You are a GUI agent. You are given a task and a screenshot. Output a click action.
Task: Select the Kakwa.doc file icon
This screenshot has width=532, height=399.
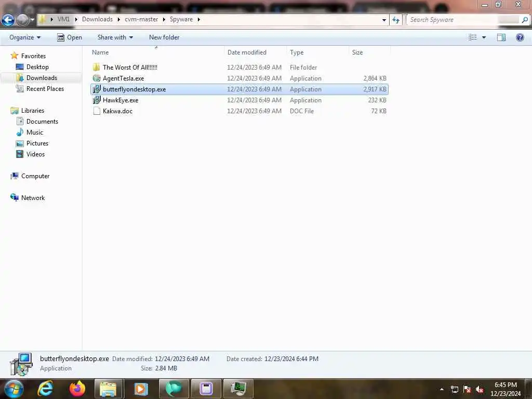pos(97,111)
